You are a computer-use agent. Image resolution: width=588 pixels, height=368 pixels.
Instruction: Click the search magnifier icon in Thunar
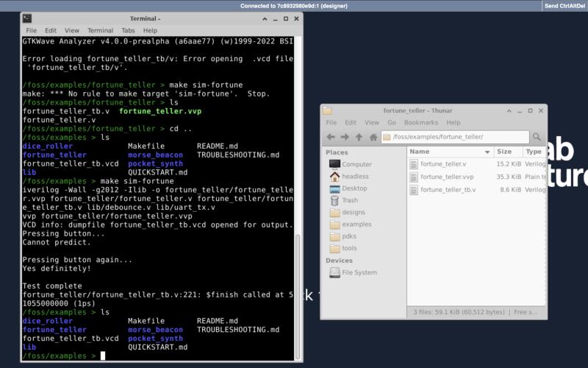[537, 137]
